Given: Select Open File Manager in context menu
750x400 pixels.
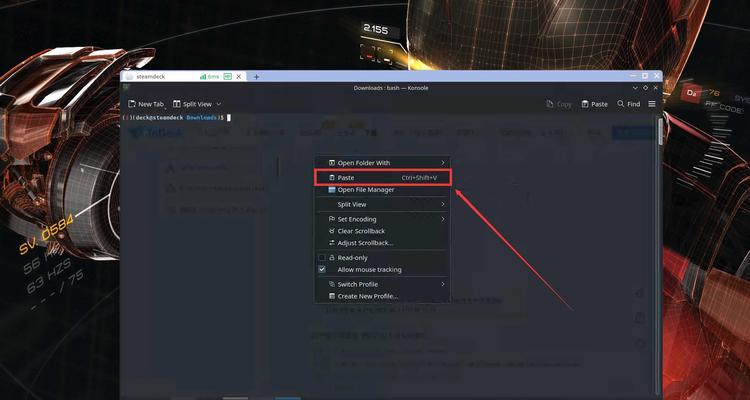Looking at the screenshot, I should [x=382, y=189].
